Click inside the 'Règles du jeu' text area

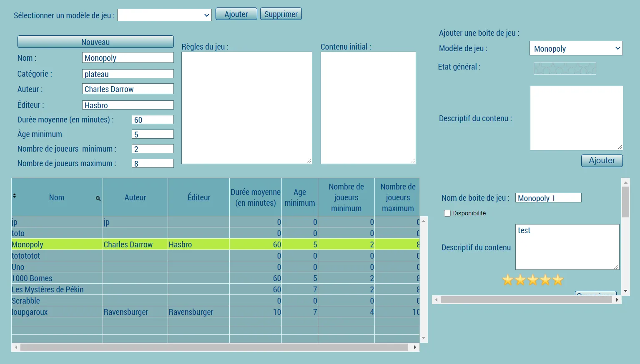tap(247, 108)
